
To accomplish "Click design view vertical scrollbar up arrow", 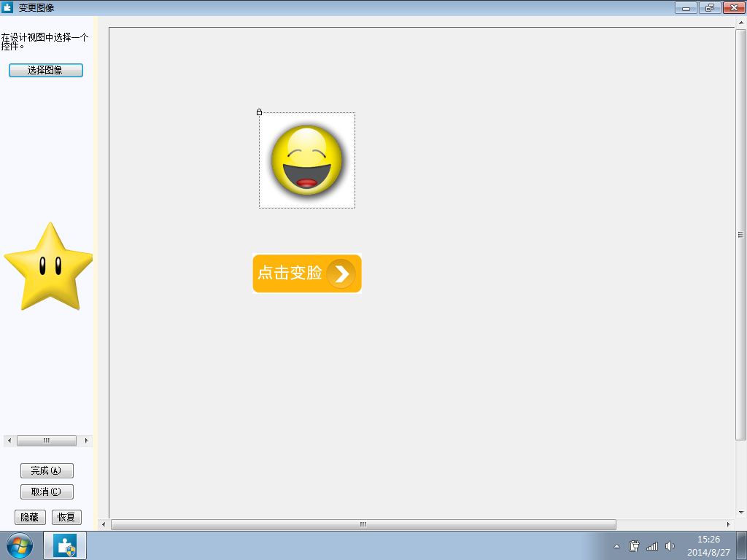I will 741,22.
